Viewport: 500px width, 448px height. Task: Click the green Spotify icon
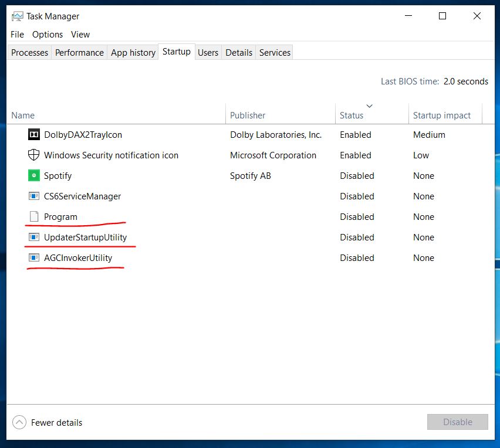point(34,175)
